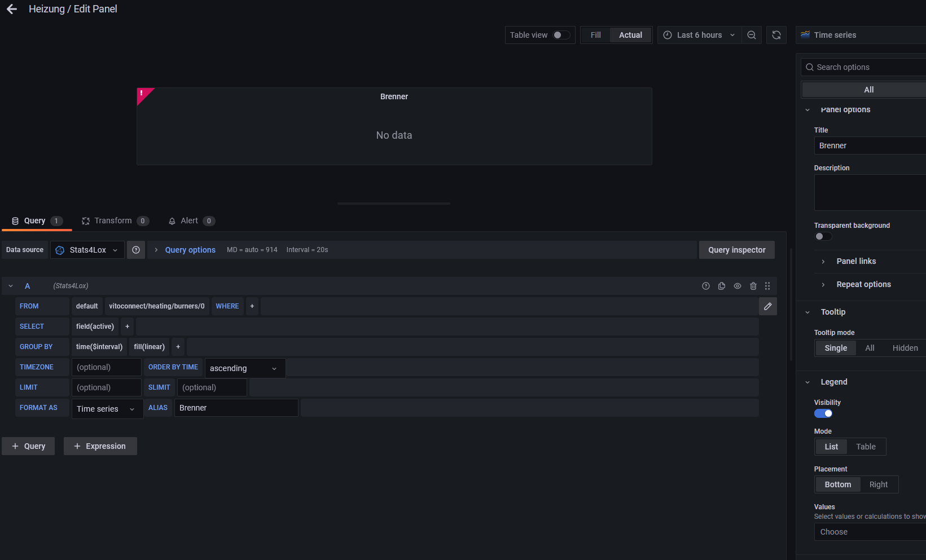The image size is (926, 560).
Task: Click the Query inspector button
Action: pos(736,250)
